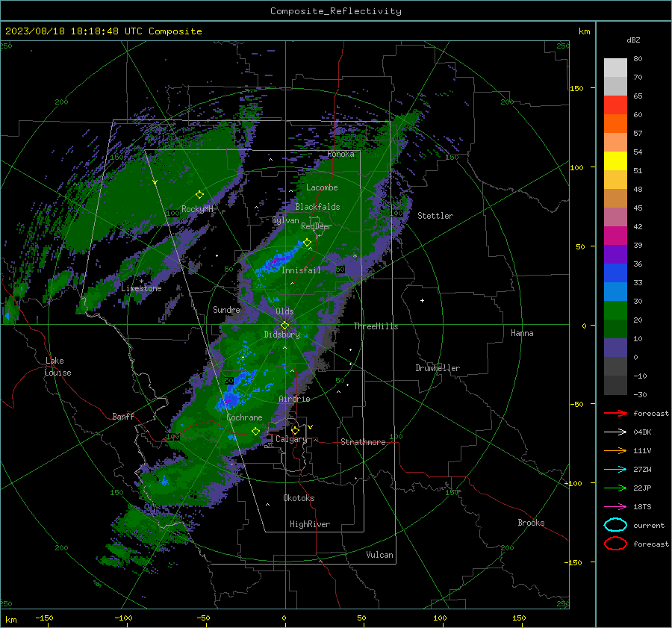This screenshot has height=628, width=672.
Task: Click the Strathmore town label
Action: [363, 442]
